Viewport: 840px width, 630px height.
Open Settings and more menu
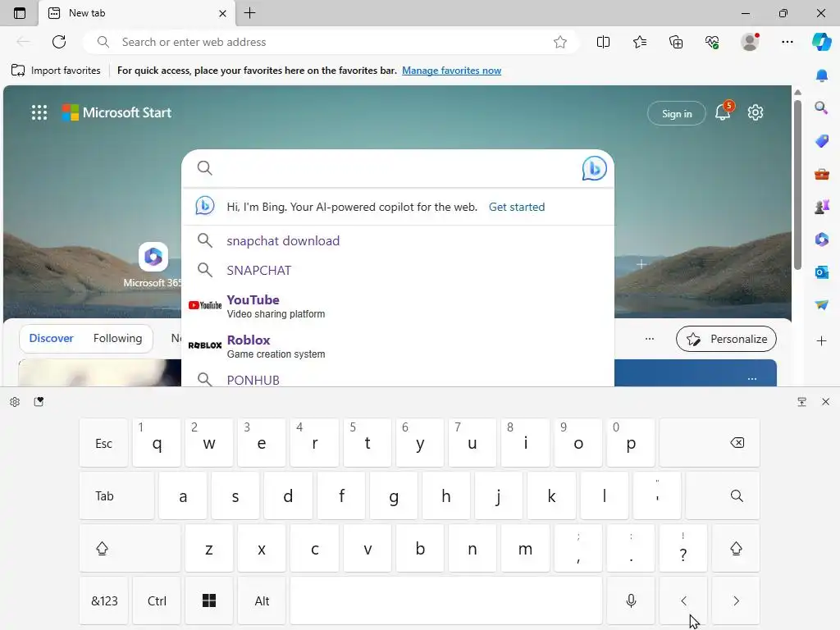click(787, 42)
